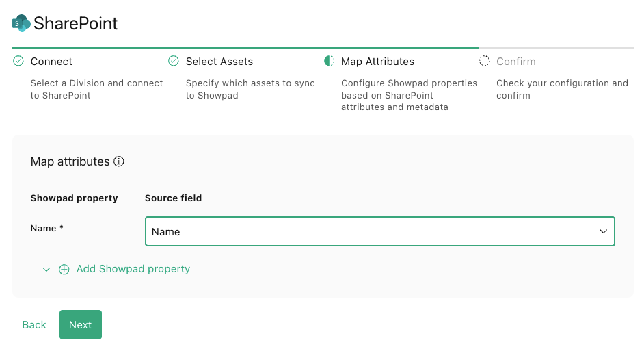The image size is (644, 362).
Task: Click the Connect step checkmark icon
Action: (18, 61)
